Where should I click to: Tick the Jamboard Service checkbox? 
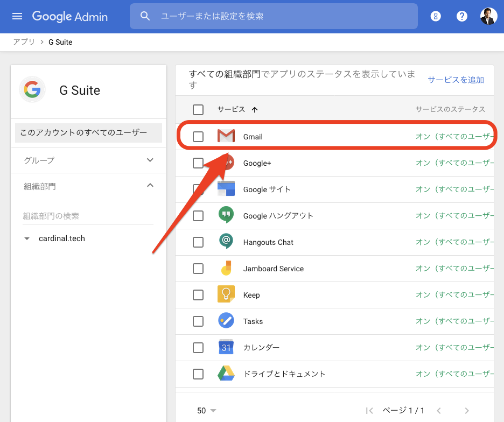tap(198, 268)
